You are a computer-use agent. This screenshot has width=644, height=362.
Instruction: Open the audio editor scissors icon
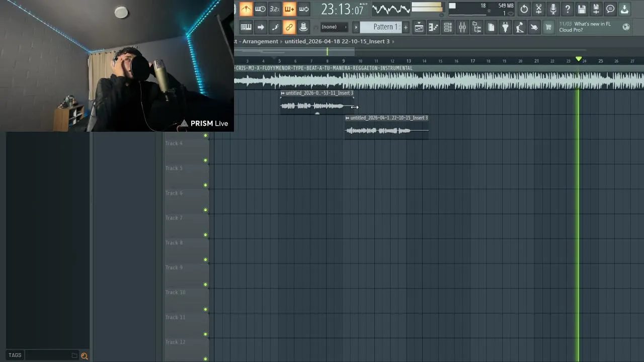(539, 9)
